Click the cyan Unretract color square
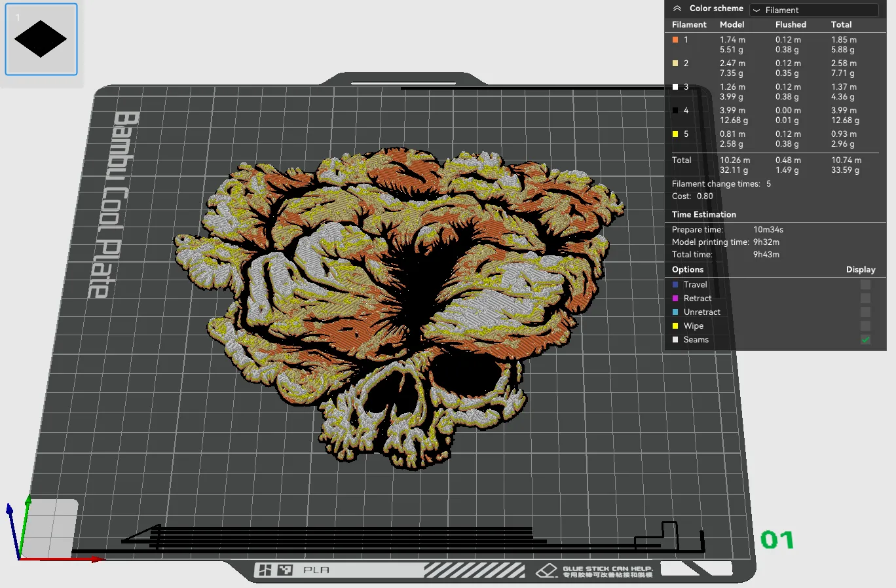 [675, 312]
